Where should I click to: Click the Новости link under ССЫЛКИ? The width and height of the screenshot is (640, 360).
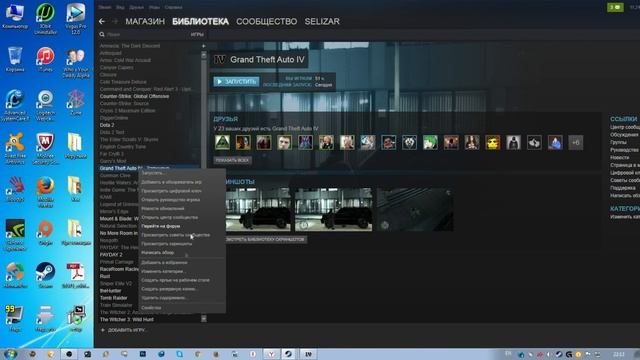620,158
